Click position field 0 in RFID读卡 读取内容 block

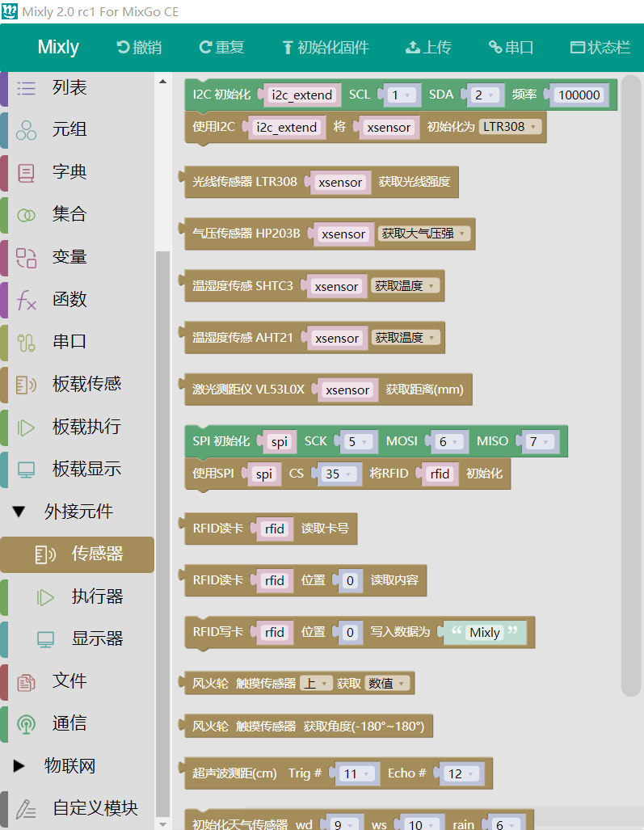pos(350,581)
